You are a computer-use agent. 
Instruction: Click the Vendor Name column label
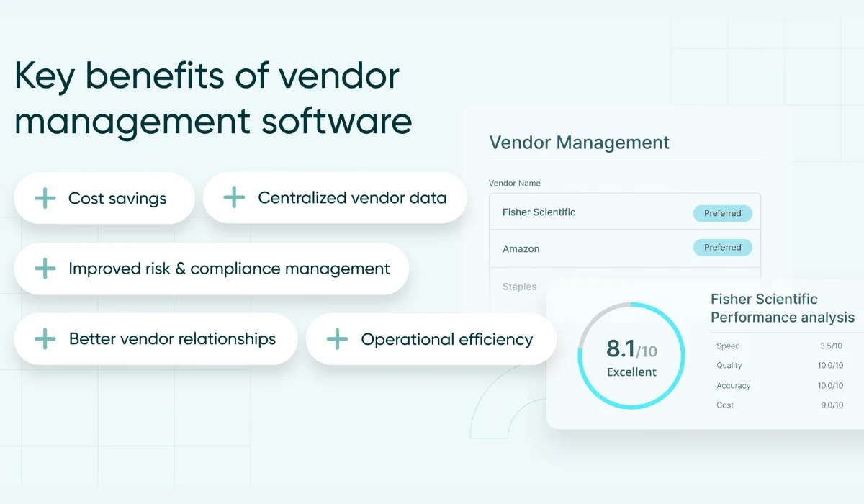(515, 184)
